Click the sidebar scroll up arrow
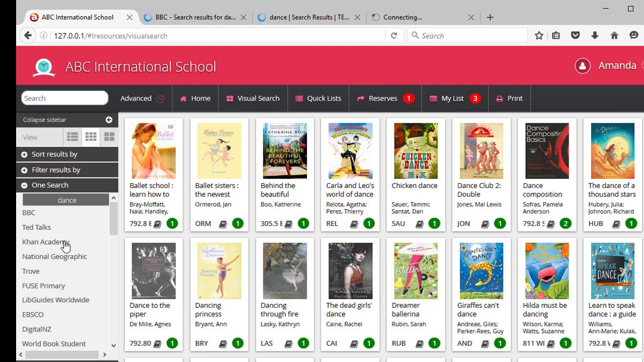The height and width of the screenshot is (362, 644). click(x=113, y=198)
